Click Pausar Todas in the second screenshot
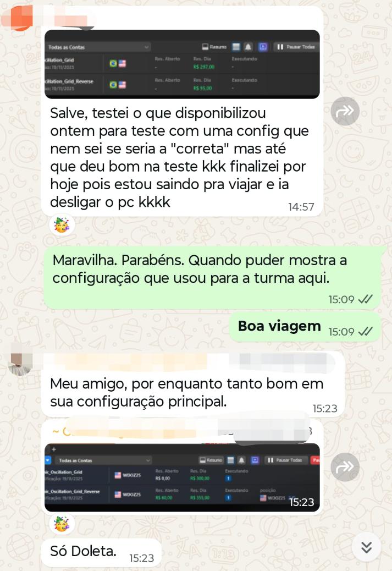Image resolution: width=392 pixels, height=571 pixels. (x=286, y=460)
